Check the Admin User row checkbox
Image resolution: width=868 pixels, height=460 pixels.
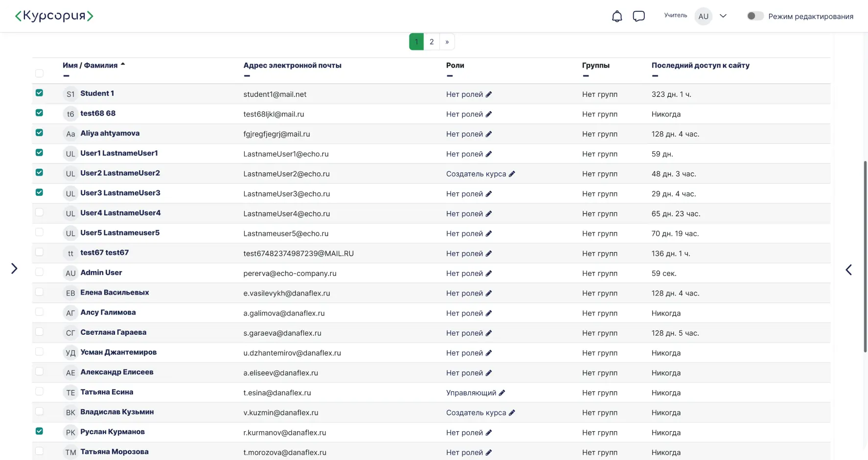(39, 272)
